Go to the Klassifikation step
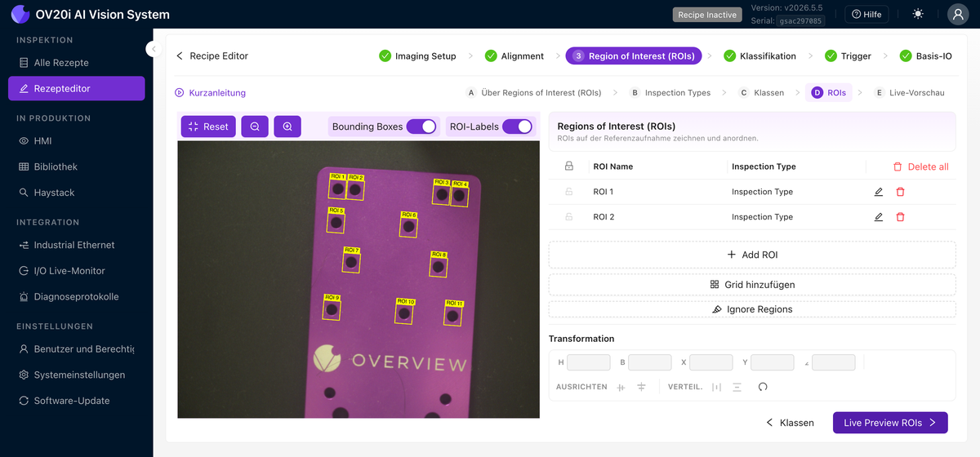The height and width of the screenshot is (457, 980). click(759, 56)
